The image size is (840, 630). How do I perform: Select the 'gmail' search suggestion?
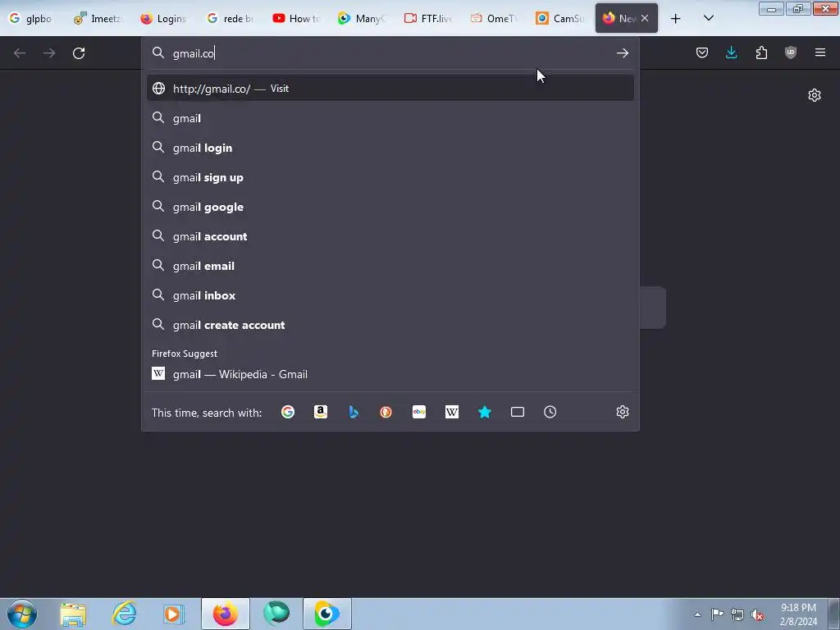(390, 118)
